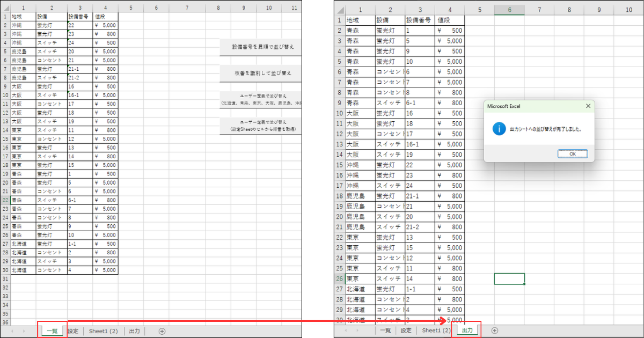Click right workbook's next sheet scroll arrow
Image resolution: width=644 pixels, height=338 pixels.
coord(357,330)
